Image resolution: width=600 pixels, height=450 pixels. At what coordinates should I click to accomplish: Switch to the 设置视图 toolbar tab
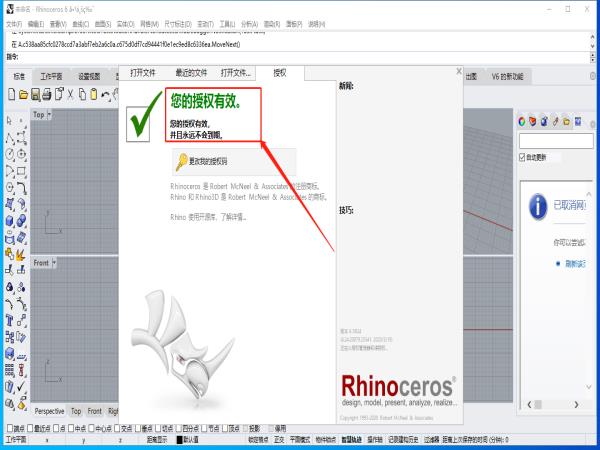(89, 77)
